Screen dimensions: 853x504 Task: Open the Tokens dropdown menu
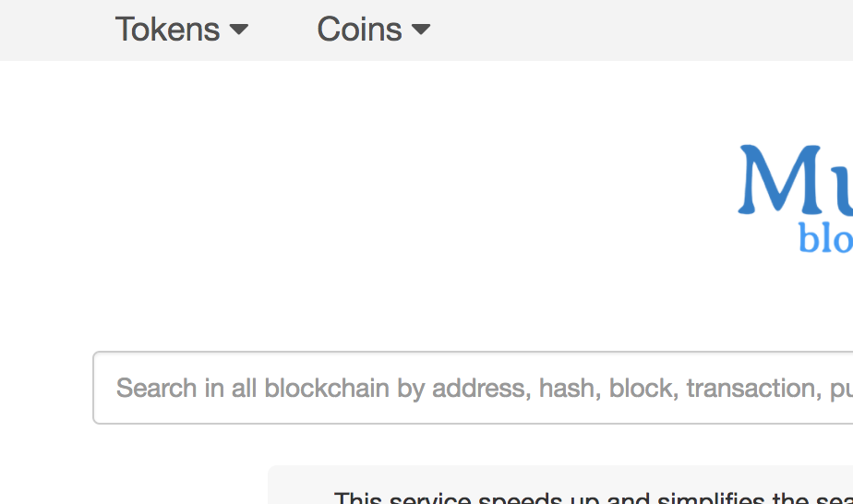181,30
